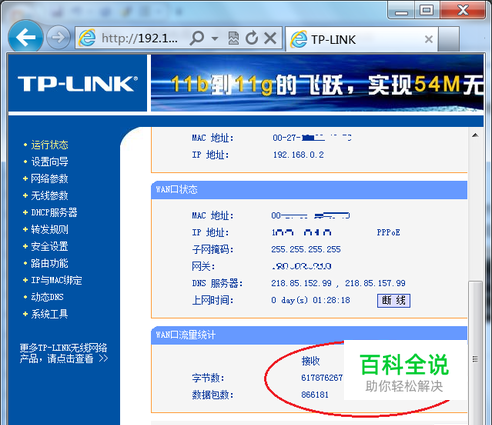Click the WAN口流量统计 section header
This screenshot has height=425, width=492.
pyautogui.click(x=309, y=335)
